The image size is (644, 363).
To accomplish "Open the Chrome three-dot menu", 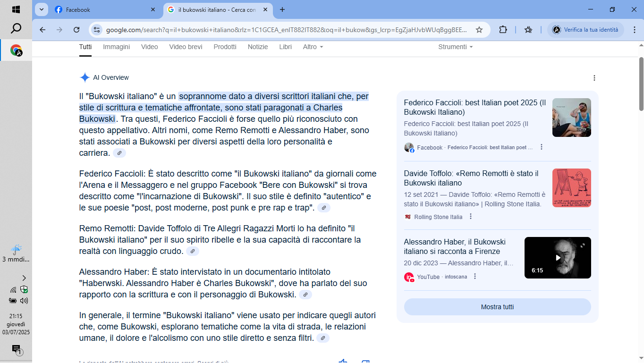I will 634,30.
